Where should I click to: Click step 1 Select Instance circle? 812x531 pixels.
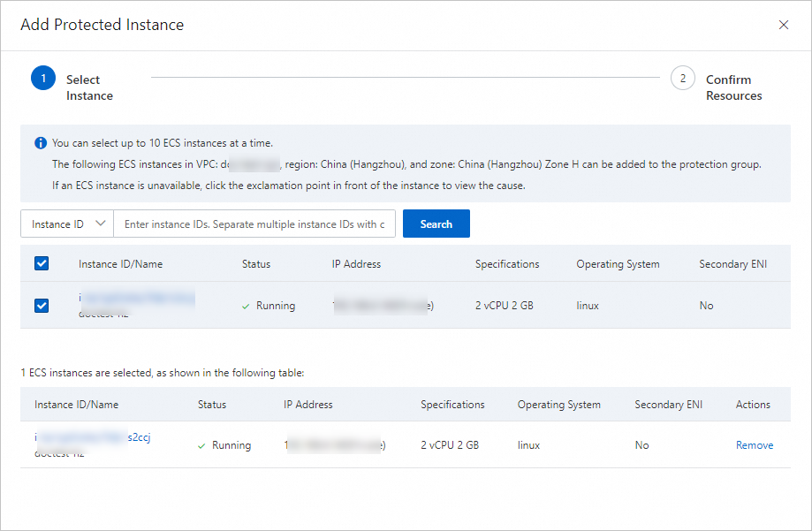coord(43,79)
